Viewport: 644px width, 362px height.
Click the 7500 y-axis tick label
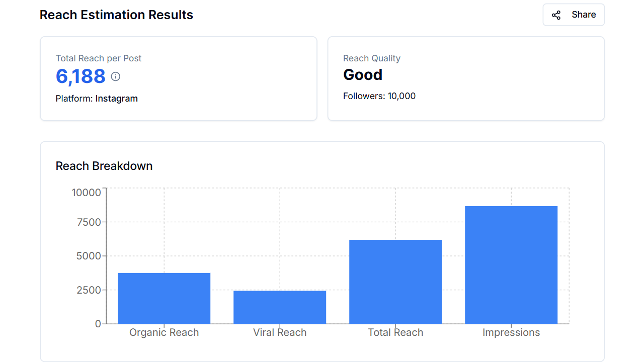click(90, 222)
